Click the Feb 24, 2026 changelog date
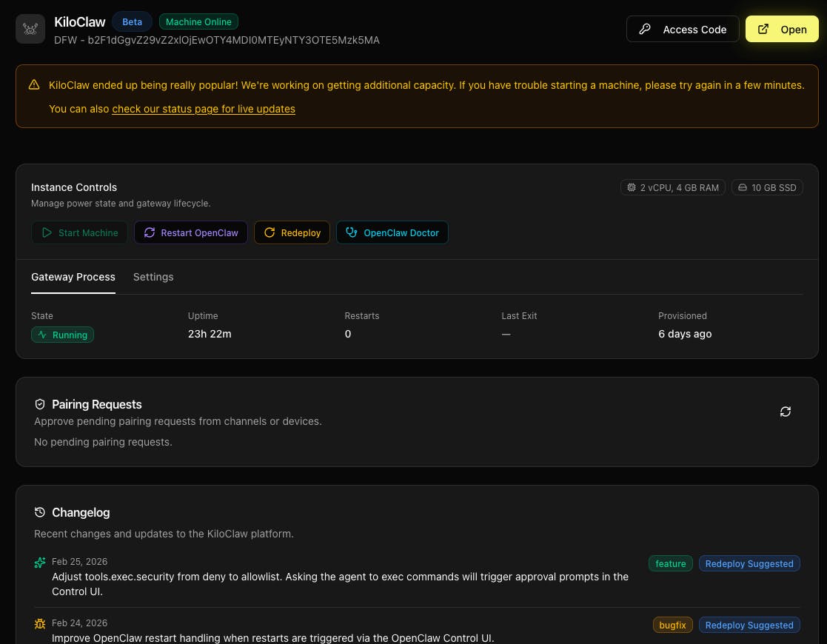 [x=80, y=623]
